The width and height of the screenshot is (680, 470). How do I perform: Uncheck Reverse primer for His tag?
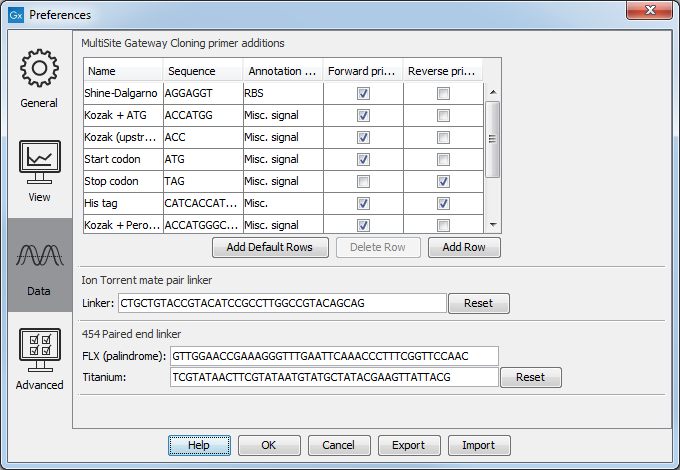coord(443,203)
